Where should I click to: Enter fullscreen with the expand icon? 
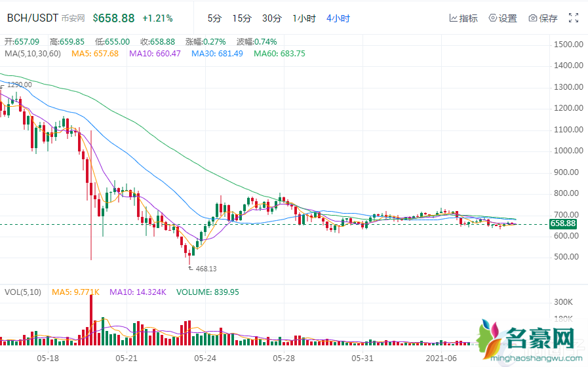[x=574, y=18]
